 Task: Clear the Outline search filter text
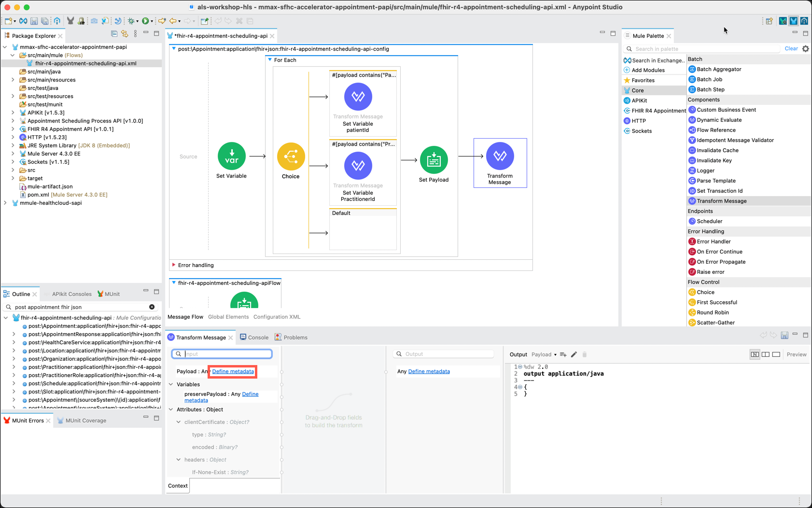point(152,307)
